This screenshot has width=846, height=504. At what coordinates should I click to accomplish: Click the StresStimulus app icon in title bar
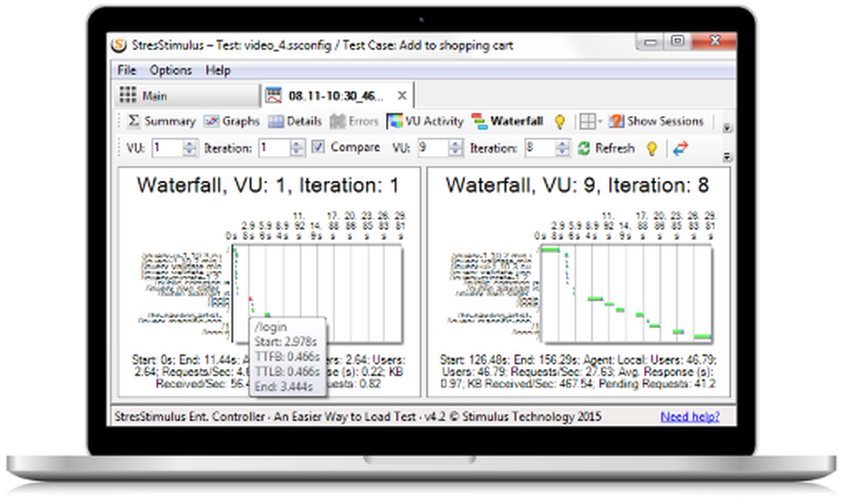(118, 46)
